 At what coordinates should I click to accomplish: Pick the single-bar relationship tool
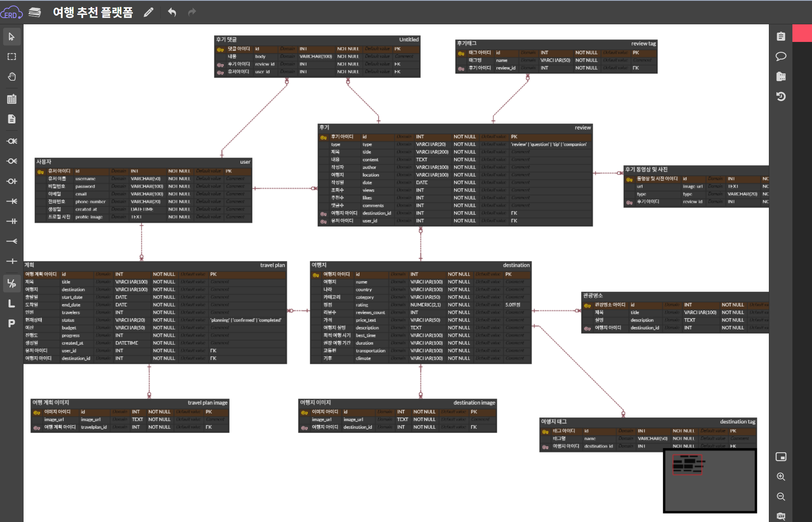(12, 261)
